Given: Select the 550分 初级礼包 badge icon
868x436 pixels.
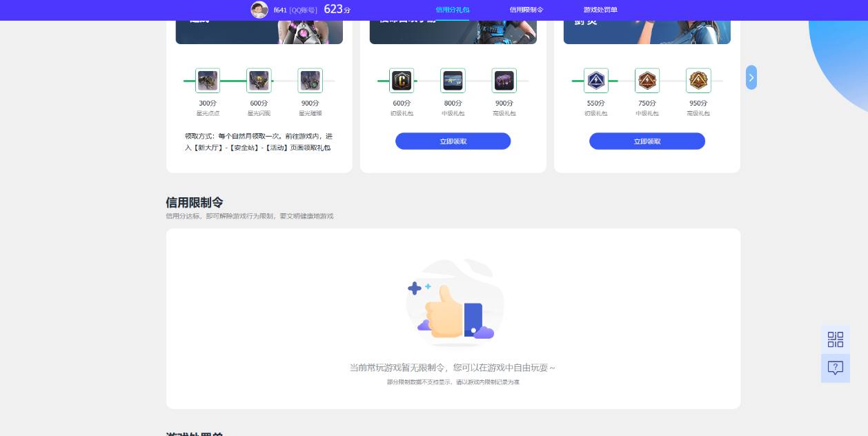Looking at the screenshot, I should click(596, 81).
